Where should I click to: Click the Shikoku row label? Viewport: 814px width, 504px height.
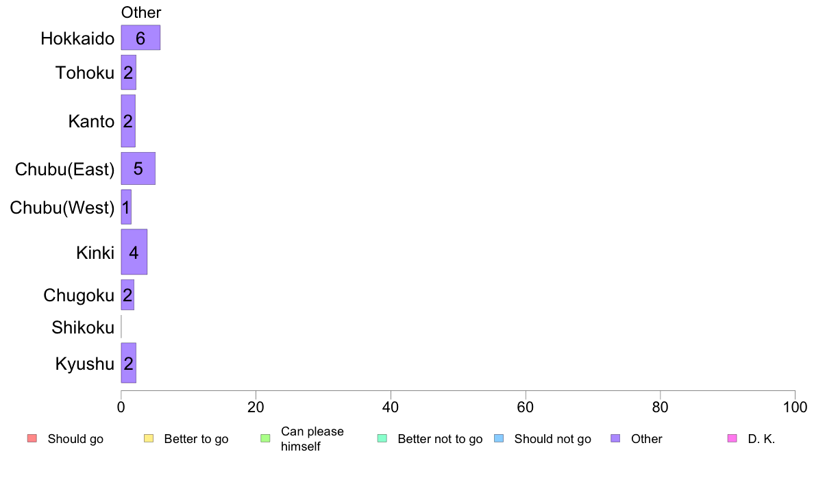coord(83,327)
